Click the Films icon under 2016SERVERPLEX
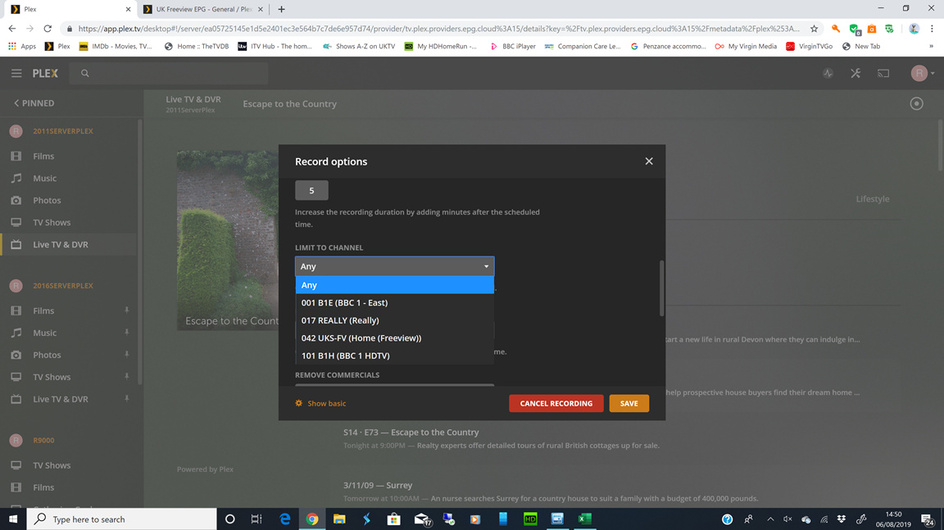The width and height of the screenshot is (944, 530). [x=16, y=311]
